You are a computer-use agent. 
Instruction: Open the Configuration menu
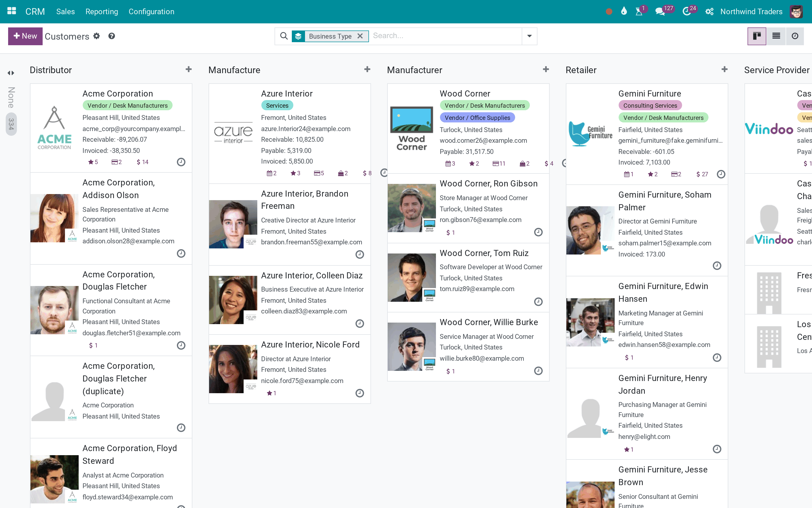pyautogui.click(x=151, y=11)
